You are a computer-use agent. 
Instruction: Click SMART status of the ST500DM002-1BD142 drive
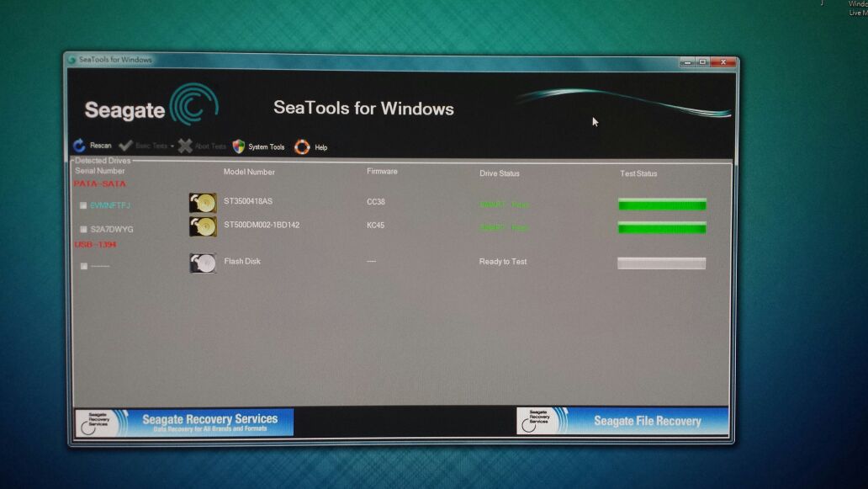tap(504, 227)
